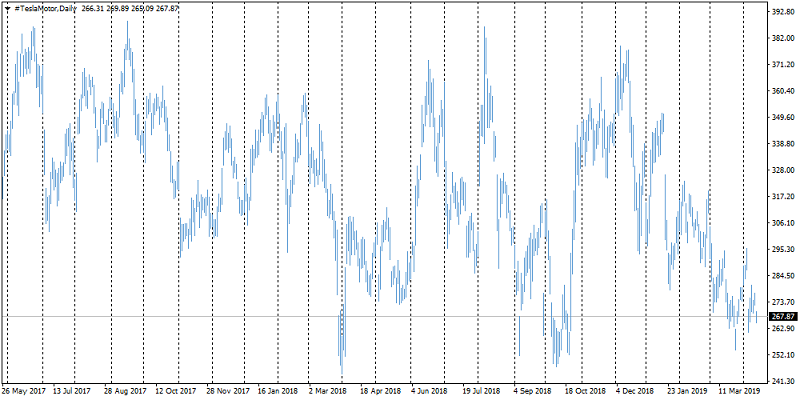Click the current price label 267.87
The width and height of the screenshot is (800, 400).
tap(784, 317)
